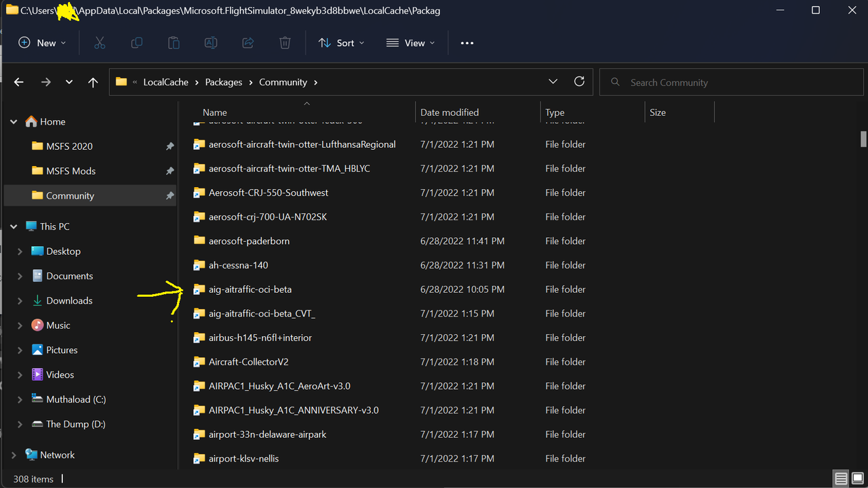Click the Share icon in toolbar
Image resolution: width=868 pixels, height=488 pixels.
(248, 43)
